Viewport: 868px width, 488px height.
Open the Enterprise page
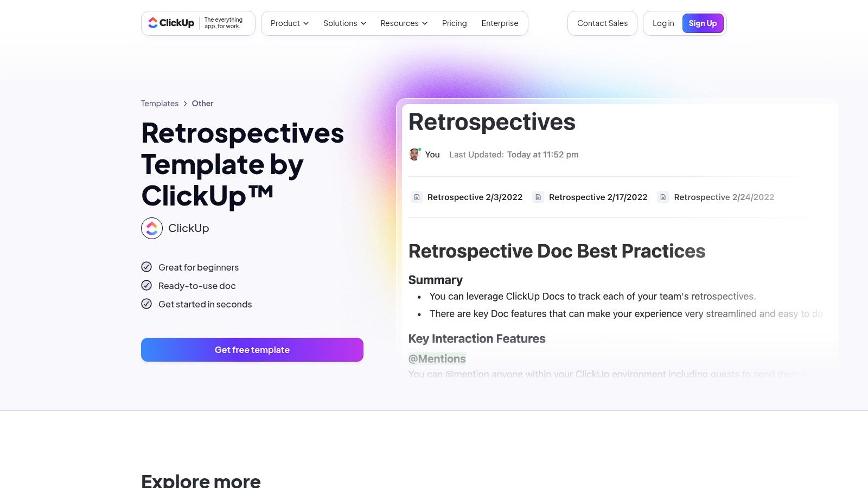[500, 23]
